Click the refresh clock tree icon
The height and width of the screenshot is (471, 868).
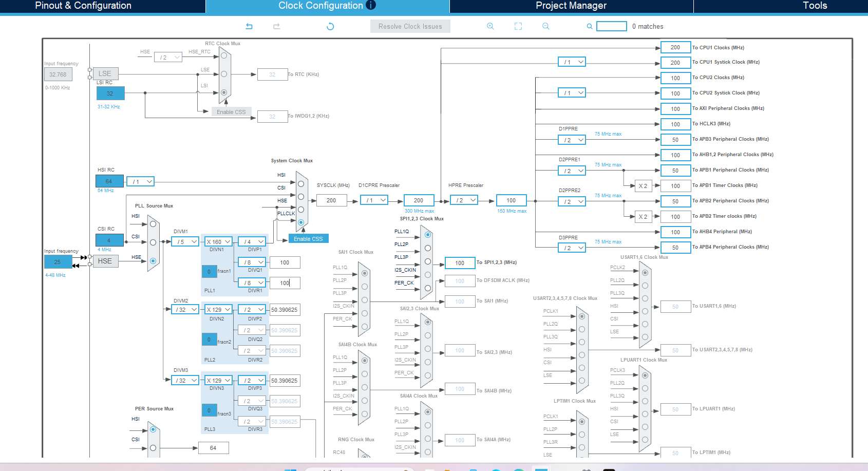(x=330, y=26)
